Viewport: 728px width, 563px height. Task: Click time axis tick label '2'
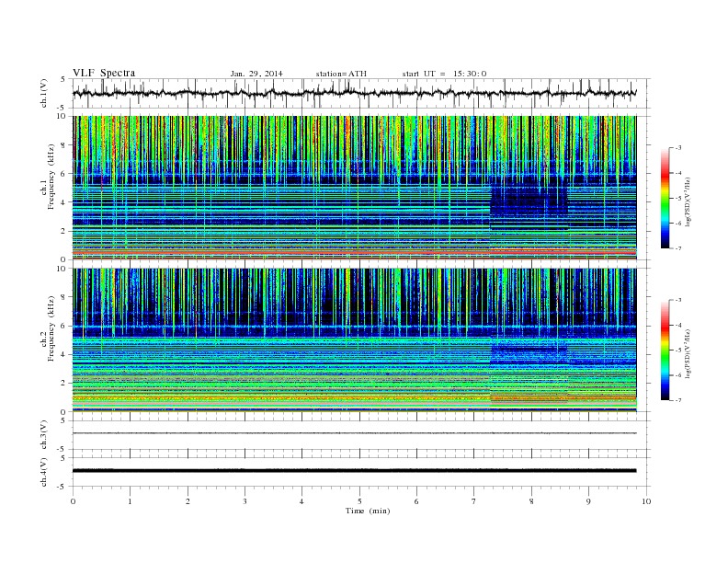click(x=188, y=501)
